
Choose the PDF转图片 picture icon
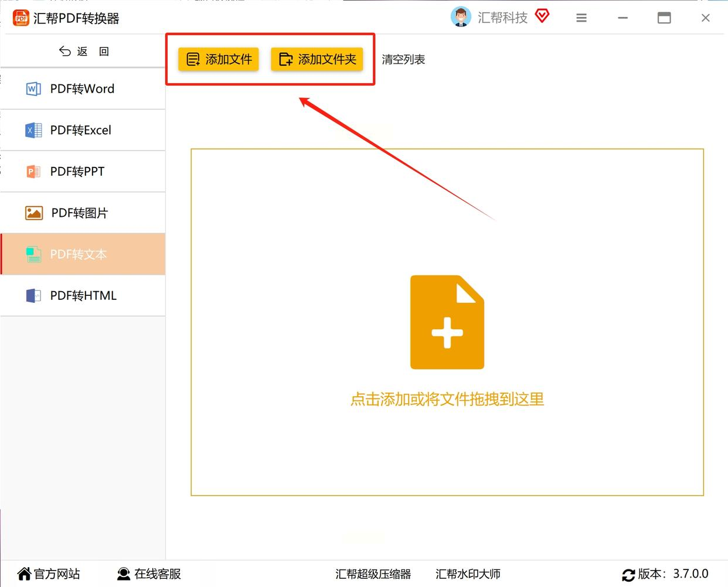[34, 213]
